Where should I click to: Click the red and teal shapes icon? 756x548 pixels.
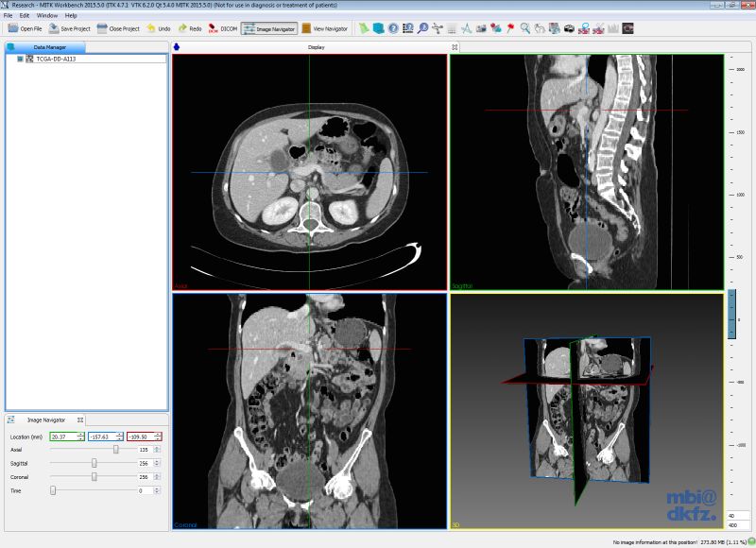[x=495, y=28]
